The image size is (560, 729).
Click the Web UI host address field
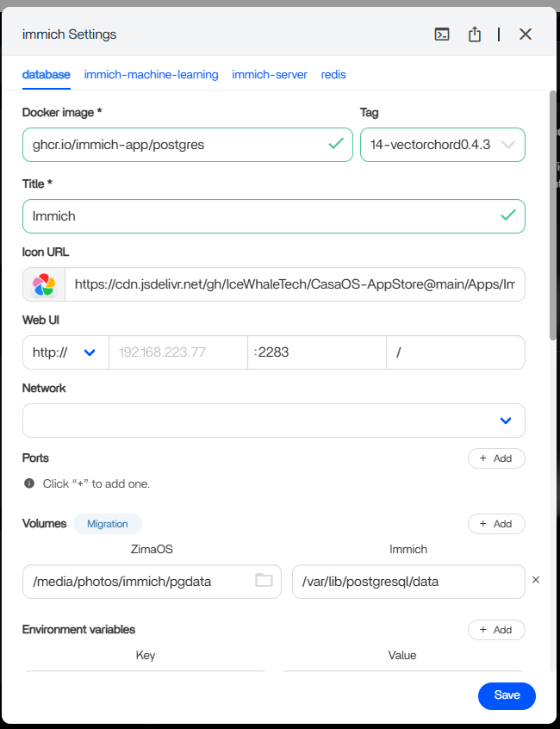coord(178,352)
